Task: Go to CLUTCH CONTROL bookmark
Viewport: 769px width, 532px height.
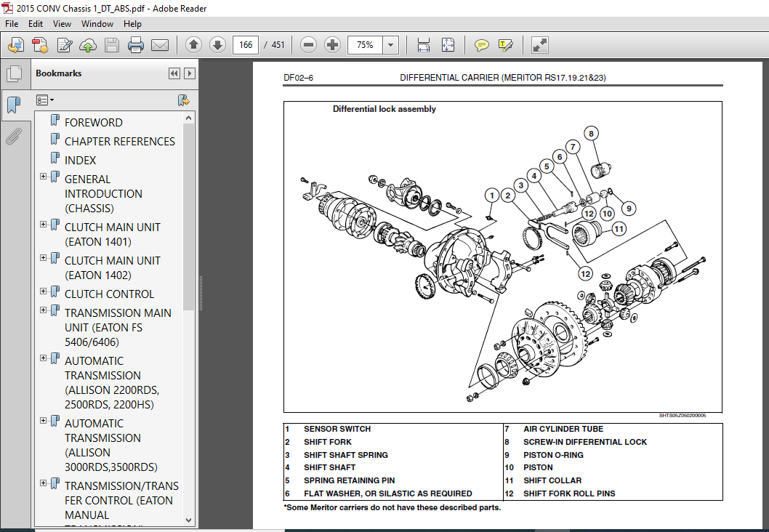Action: [x=109, y=294]
